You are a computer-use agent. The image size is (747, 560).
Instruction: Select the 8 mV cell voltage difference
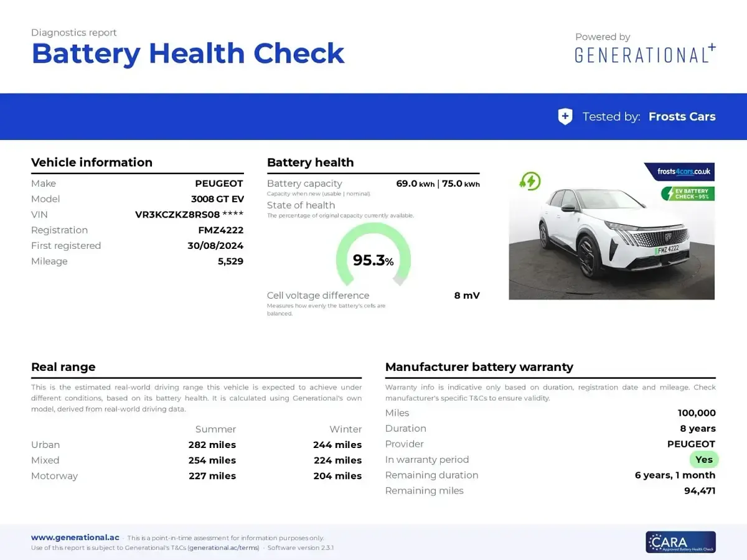pyautogui.click(x=467, y=296)
